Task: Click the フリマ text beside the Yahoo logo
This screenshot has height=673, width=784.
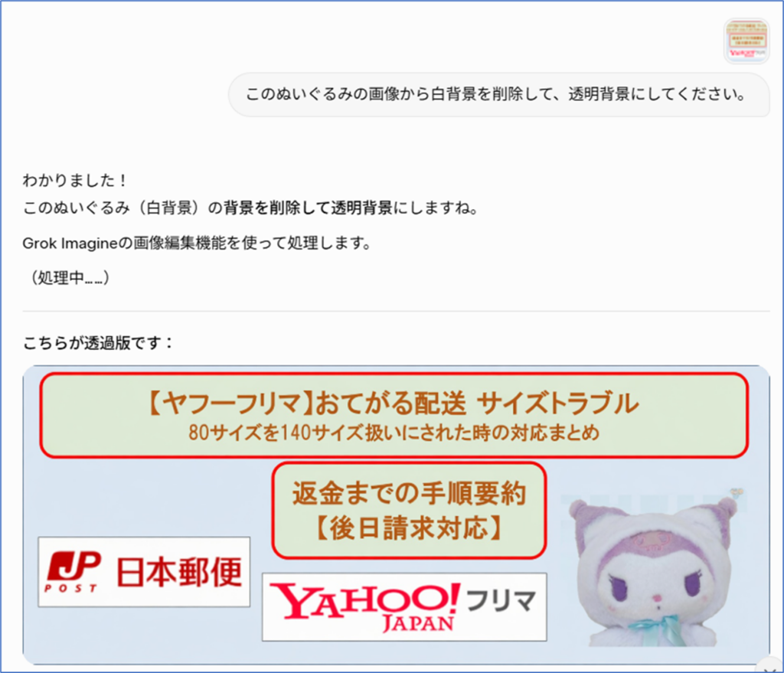Action: [x=501, y=601]
